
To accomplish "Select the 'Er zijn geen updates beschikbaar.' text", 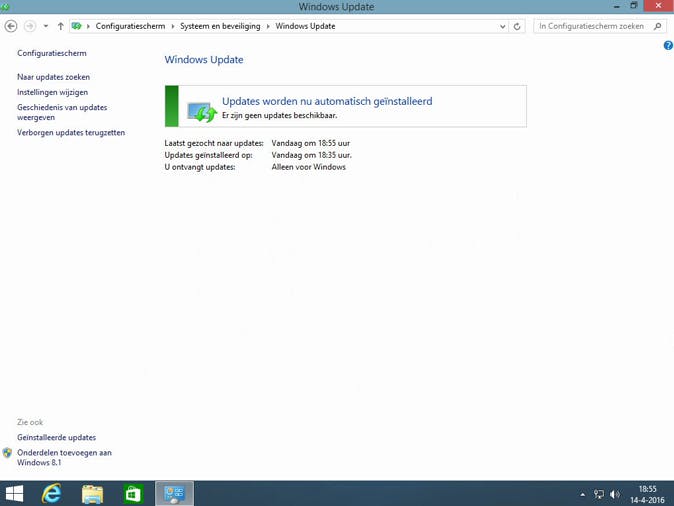I will click(x=279, y=115).
